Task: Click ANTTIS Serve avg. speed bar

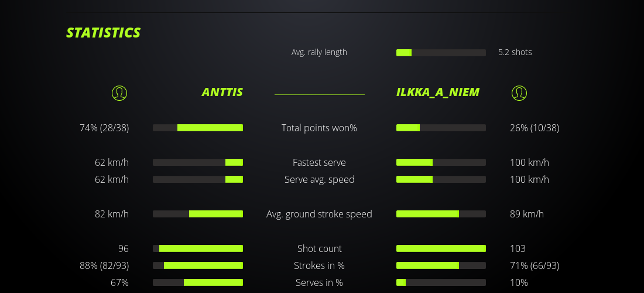Action: point(198,179)
